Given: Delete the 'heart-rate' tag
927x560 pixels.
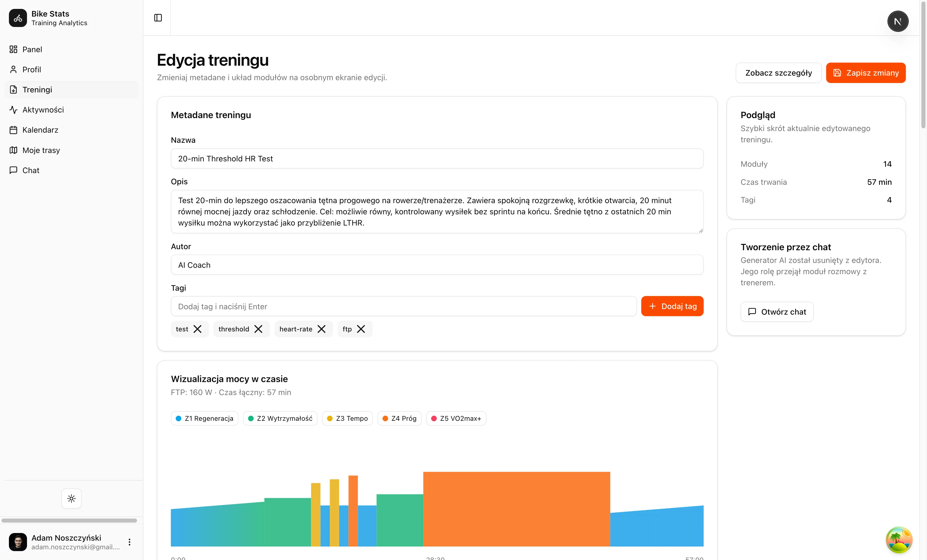Looking at the screenshot, I should (x=321, y=329).
